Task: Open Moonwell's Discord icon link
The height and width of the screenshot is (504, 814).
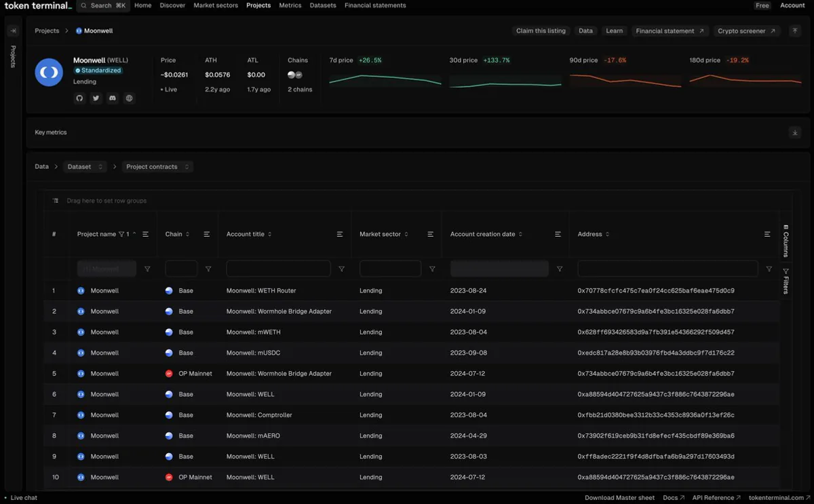Action: click(113, 98)
